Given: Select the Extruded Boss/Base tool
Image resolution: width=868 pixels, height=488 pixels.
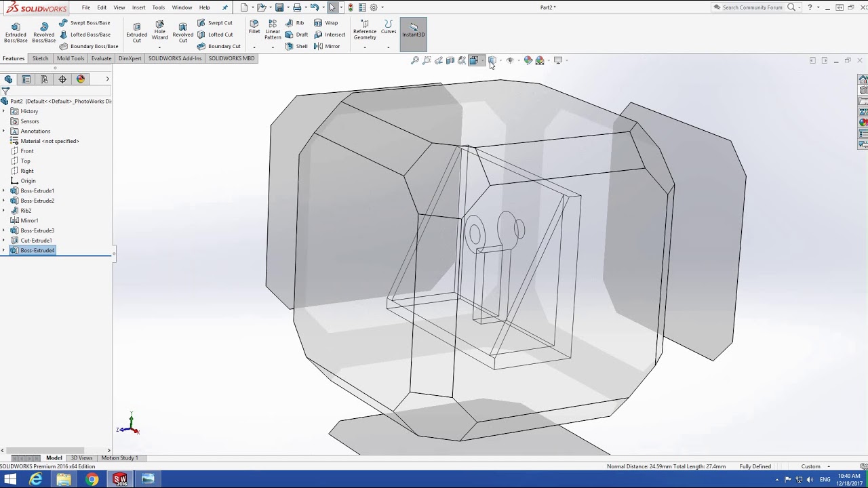Looking at the screenshot, I should click(x=16, y=32).
